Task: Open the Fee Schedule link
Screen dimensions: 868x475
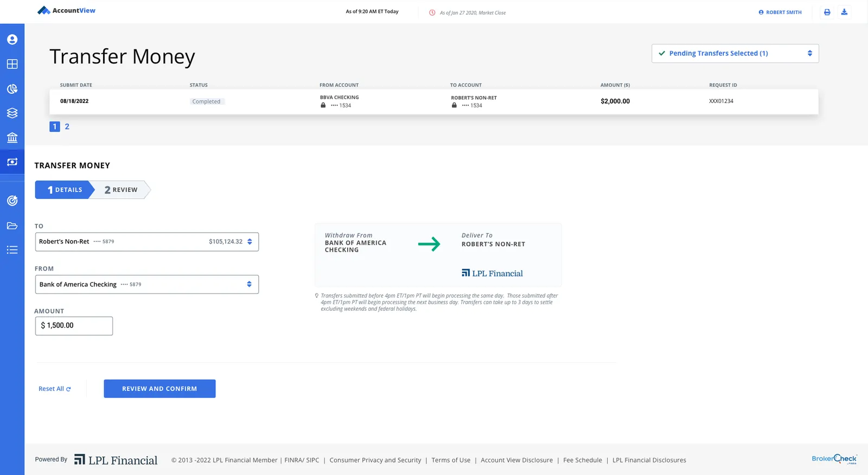Action: click(x=583, y=460)
